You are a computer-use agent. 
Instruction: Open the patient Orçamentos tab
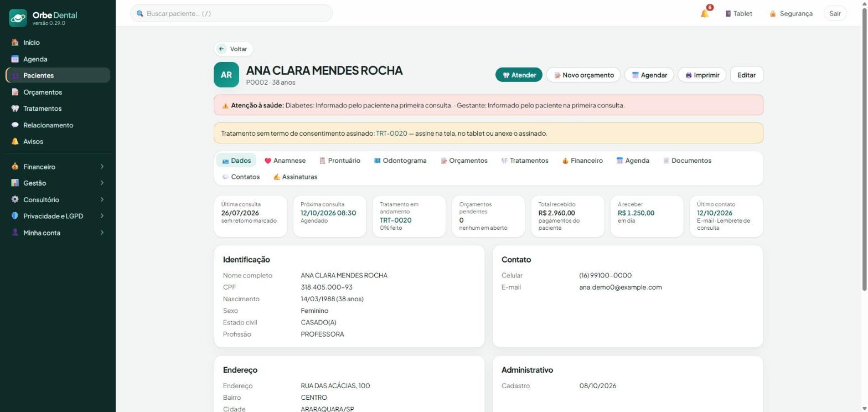pos(464,161)
